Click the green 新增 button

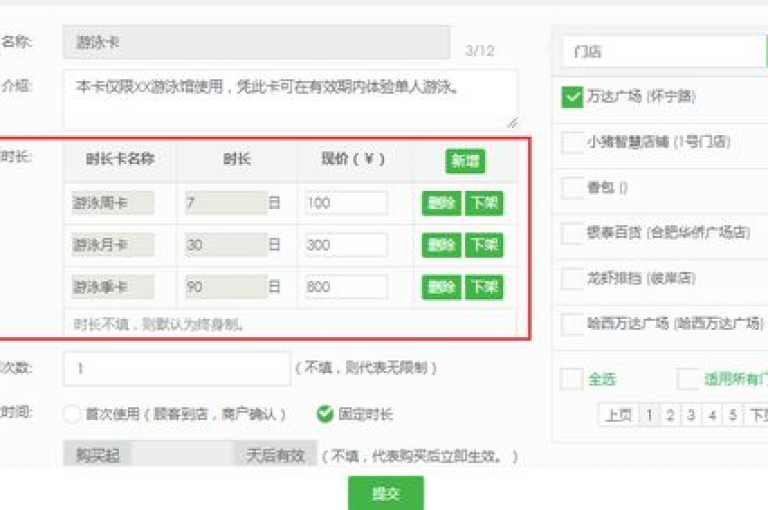(465, 161)
